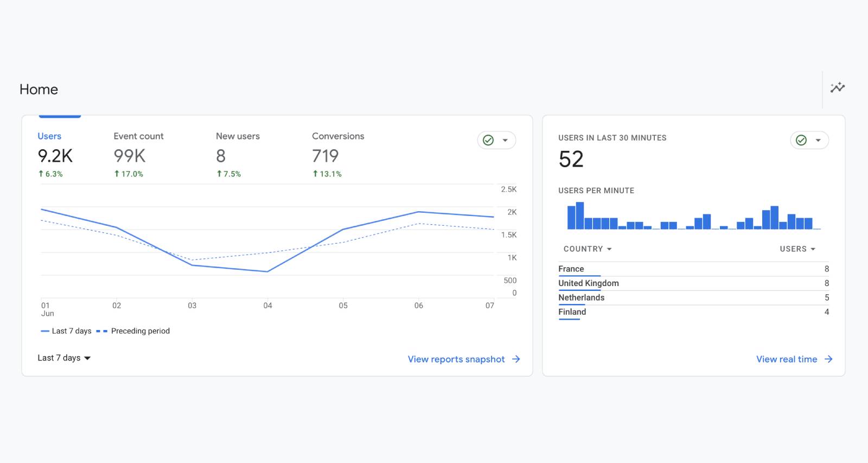Select the Users metric tab
The height and width of the screenshot is (463, 868).
tap(49, 136)
